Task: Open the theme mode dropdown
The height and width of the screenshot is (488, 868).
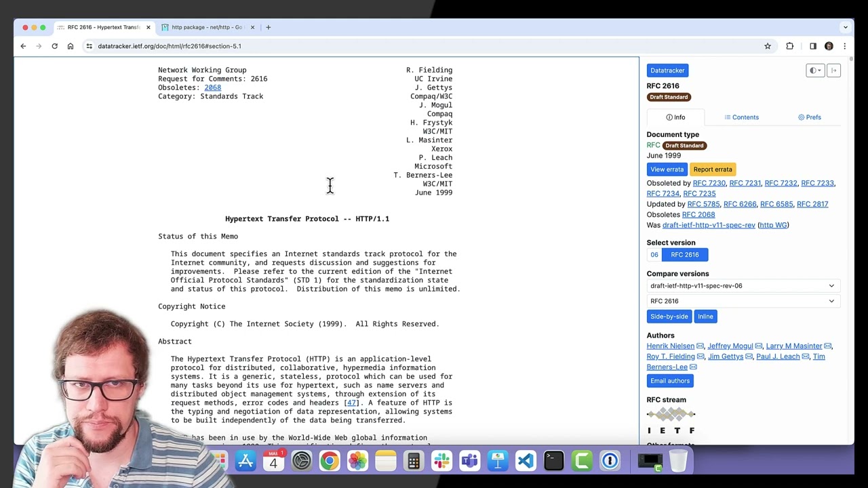Action: click(815, 70)
